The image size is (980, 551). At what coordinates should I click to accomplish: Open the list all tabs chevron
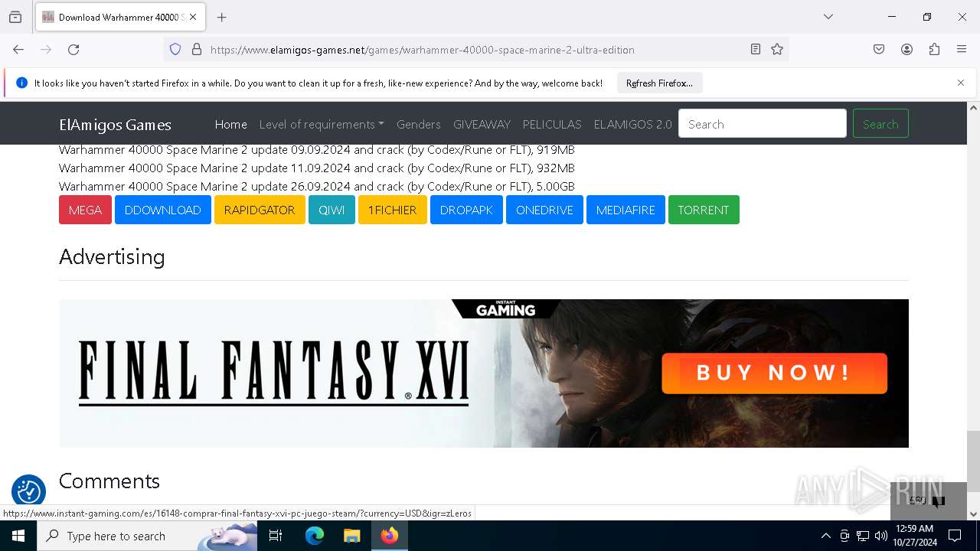[828, 17]
